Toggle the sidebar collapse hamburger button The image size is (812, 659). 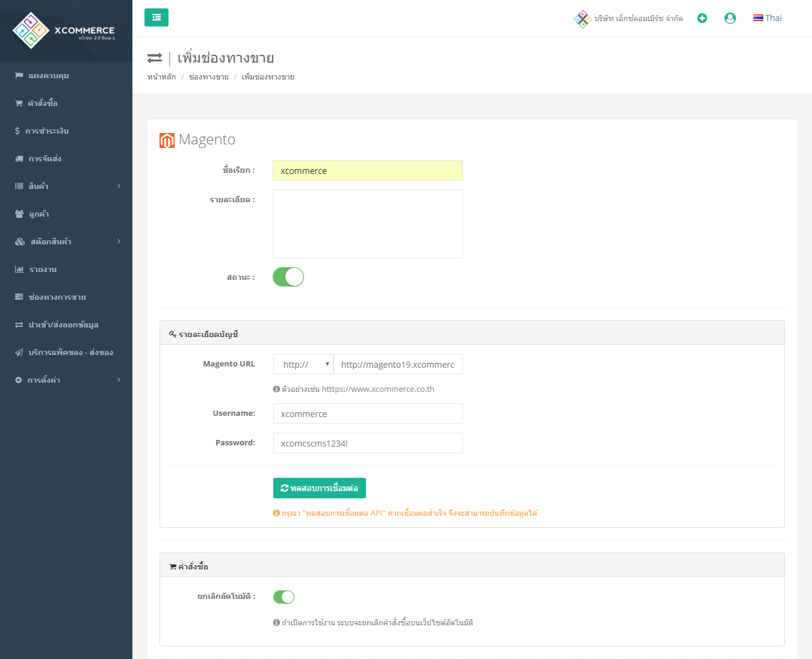pos(157,17)
